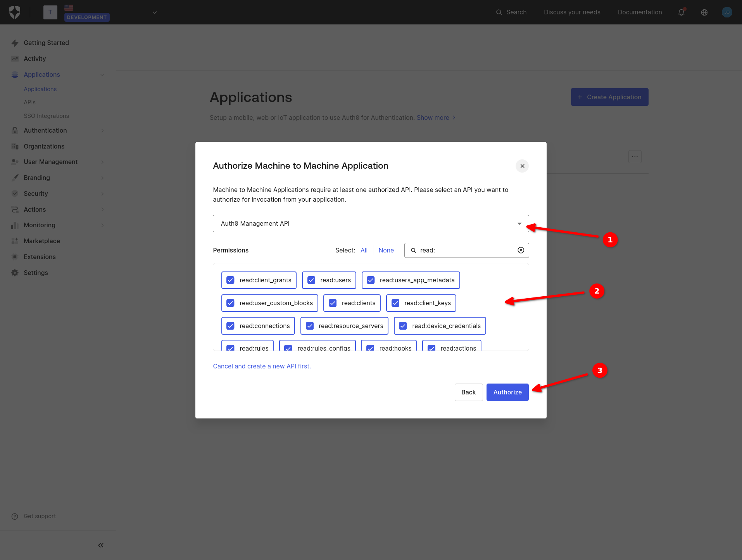Disable the read:connections permission
The width and height of the screenshot is (742, 560).
pyautogui.click(x=230, y=326)
